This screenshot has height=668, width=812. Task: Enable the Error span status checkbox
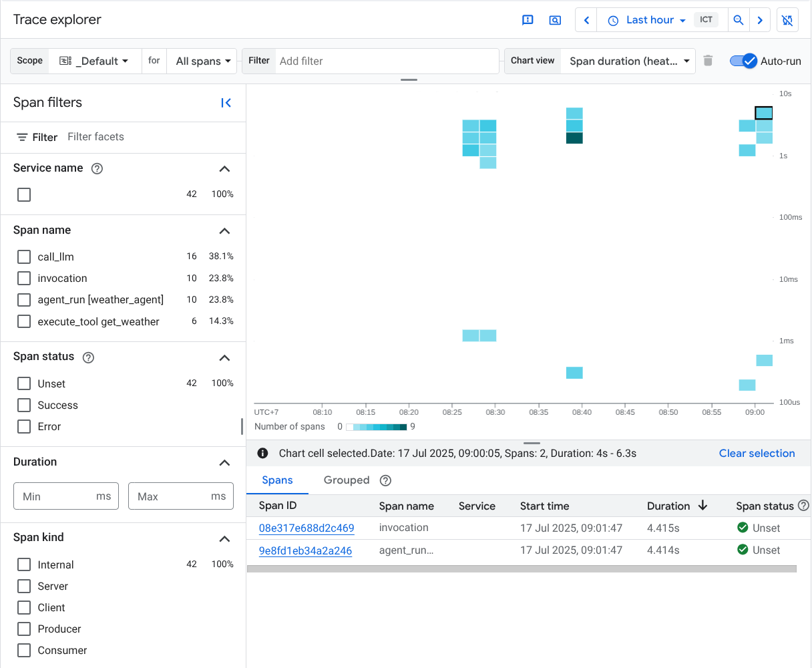click(24, 426)
